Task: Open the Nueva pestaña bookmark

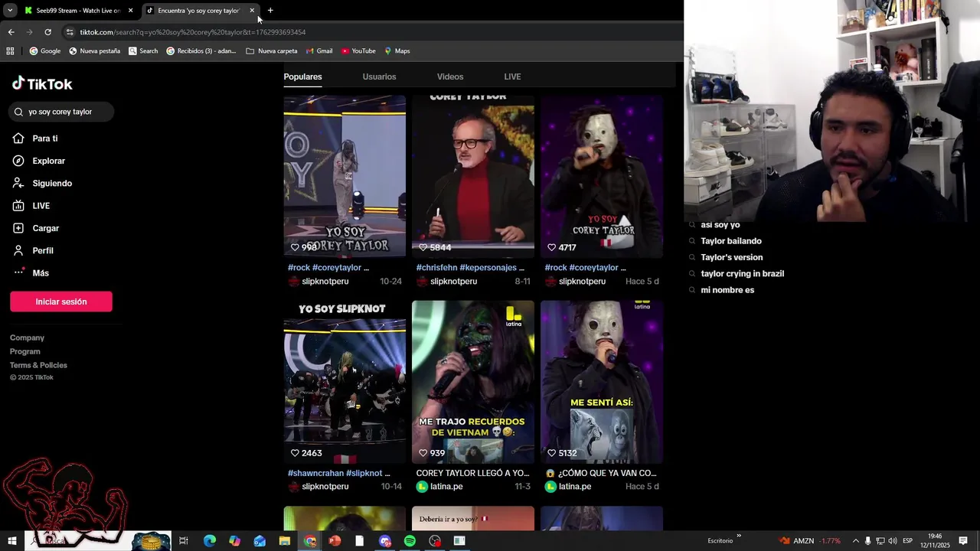Action: click(95, 51)
